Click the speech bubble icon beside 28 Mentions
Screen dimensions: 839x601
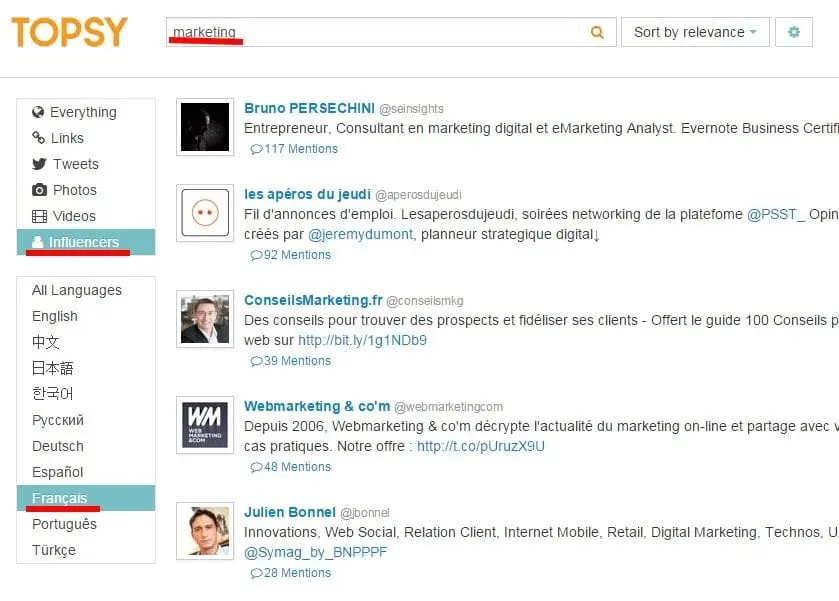[256, 573]
